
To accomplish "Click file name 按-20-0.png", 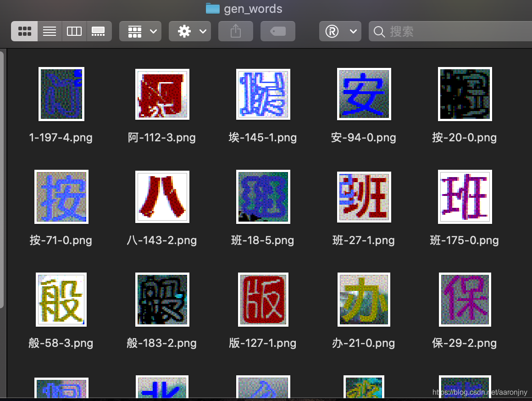I will pyautogui.click(x=464, y=138).
